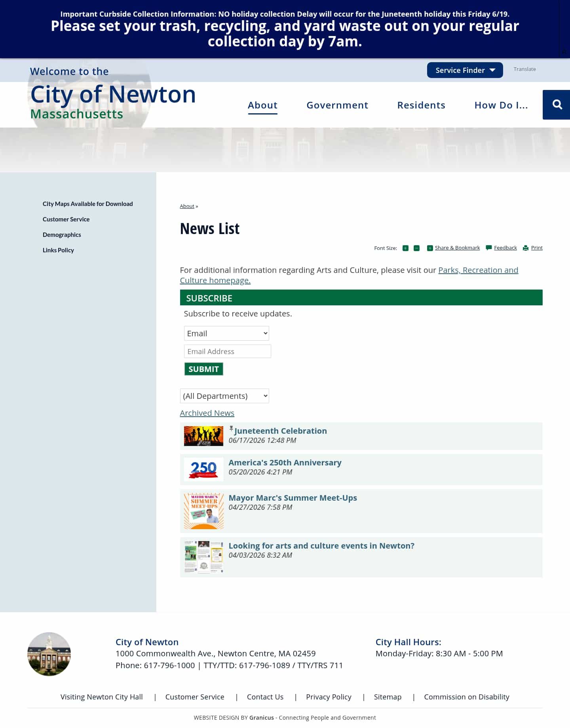This screenshot has width=570, height=728.
Task: Decrease font size with minus icon
Action: click(x=416, y=248)
